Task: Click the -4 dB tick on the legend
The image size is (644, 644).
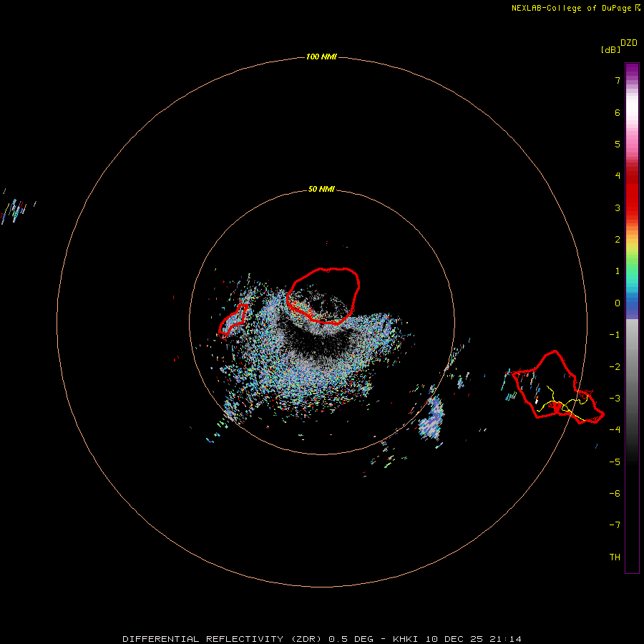Action: 615,430
